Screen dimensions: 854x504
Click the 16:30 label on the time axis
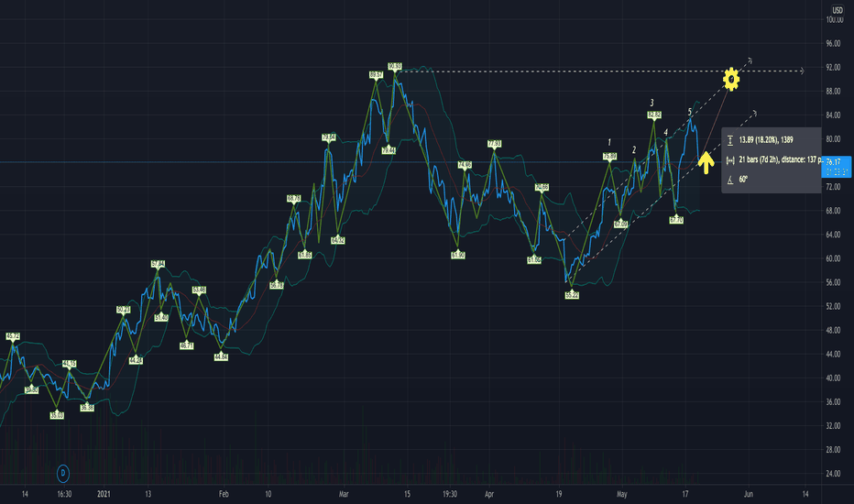[x=64, y=494]
